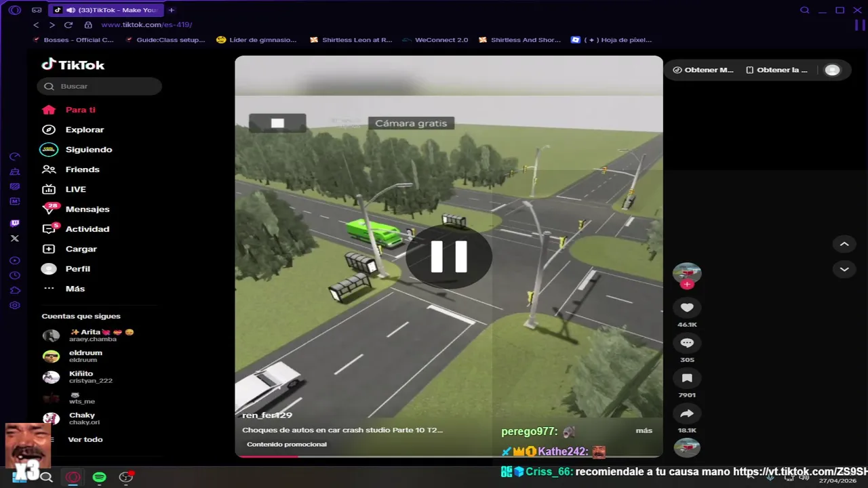Open X (Twitter) in Opera sidebar
This screenshot has height=488, width=868.
15,239
